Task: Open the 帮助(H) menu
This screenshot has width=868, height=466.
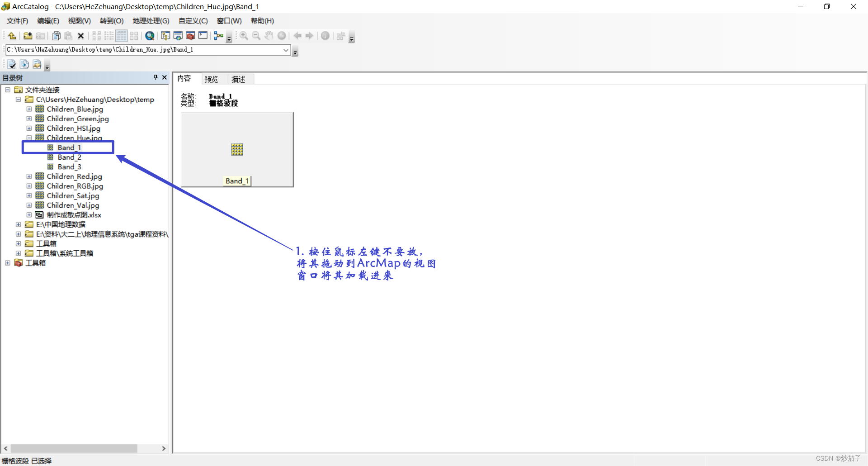Action: coord(262,21)
